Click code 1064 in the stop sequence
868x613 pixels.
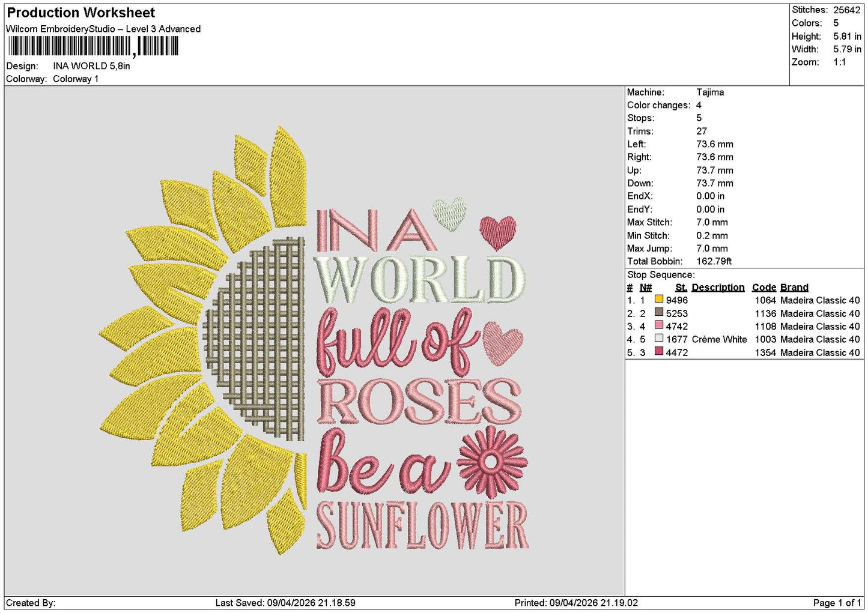(x=765, y=300)
